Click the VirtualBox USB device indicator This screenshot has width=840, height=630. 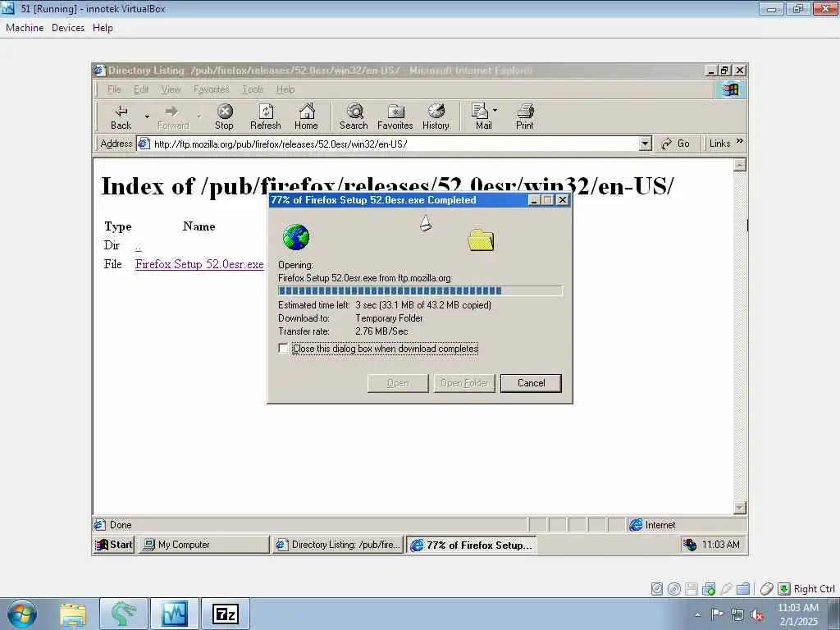(x=726, y=589)
